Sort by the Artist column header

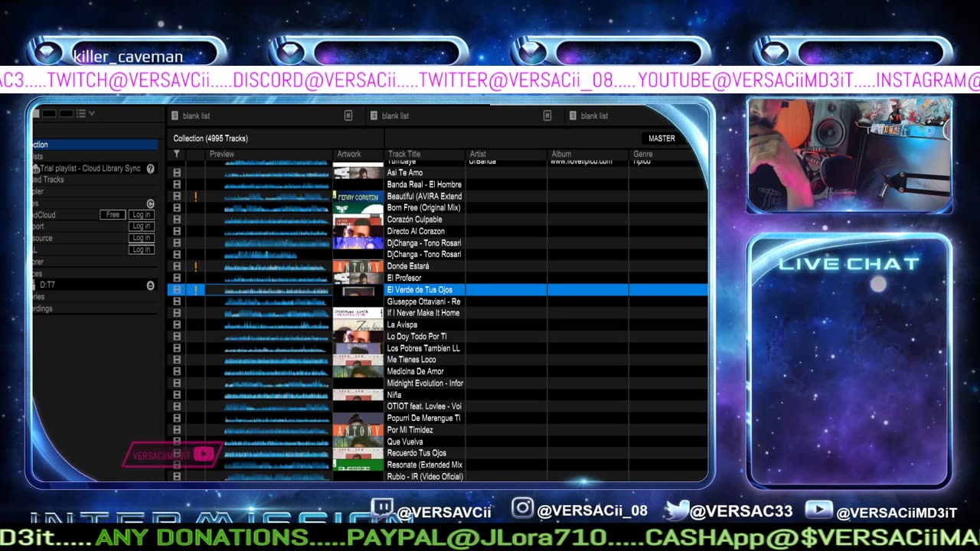click(x=478, y=154)
